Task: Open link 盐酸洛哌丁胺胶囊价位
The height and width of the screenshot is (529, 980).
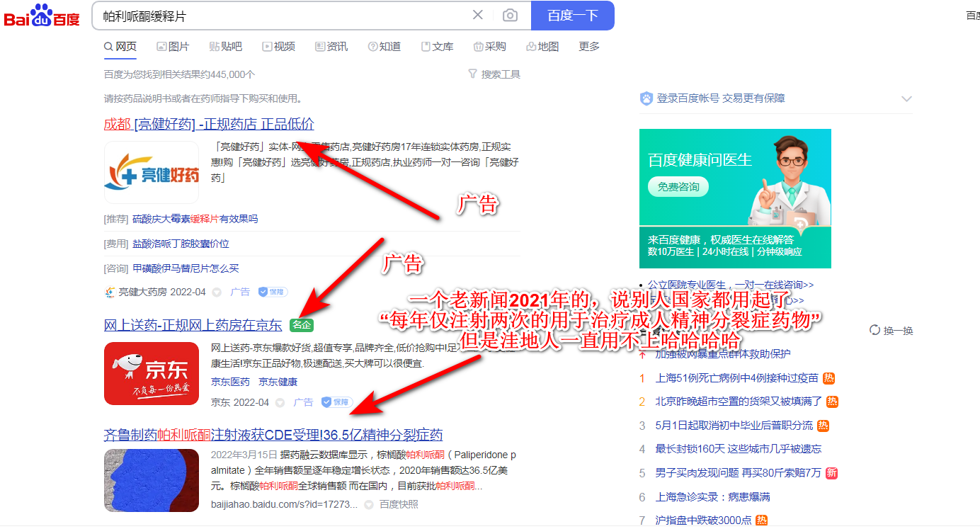Action: click(181, 244)
